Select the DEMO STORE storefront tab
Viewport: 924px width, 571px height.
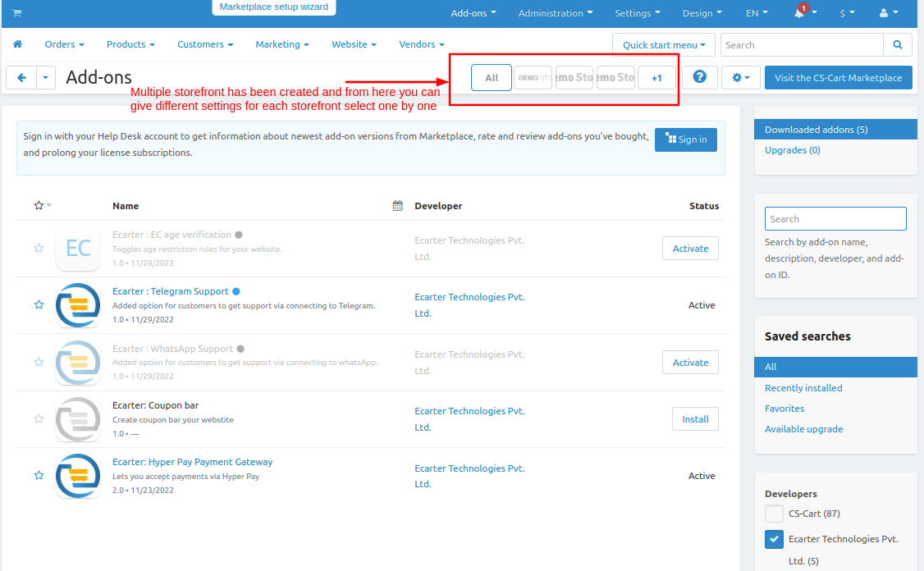[x=533, y=78]
